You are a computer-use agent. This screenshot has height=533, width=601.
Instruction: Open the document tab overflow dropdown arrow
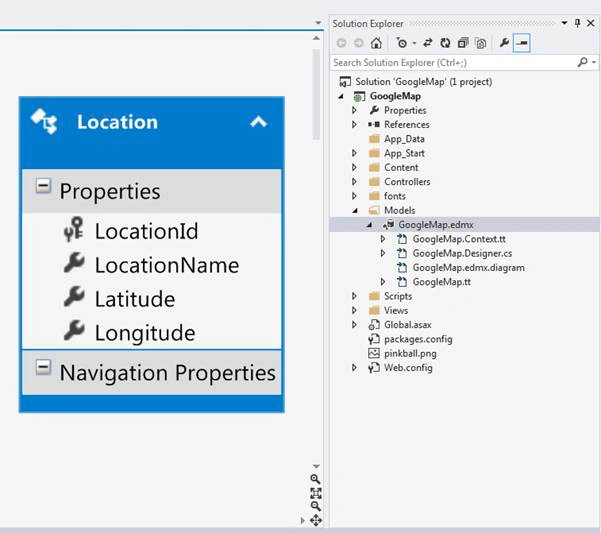(318, 23)
